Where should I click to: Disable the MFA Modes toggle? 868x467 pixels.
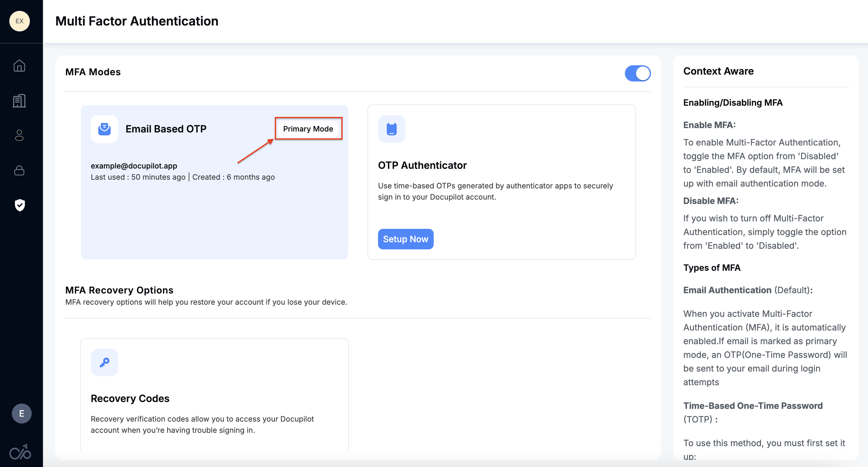(638, 73)
